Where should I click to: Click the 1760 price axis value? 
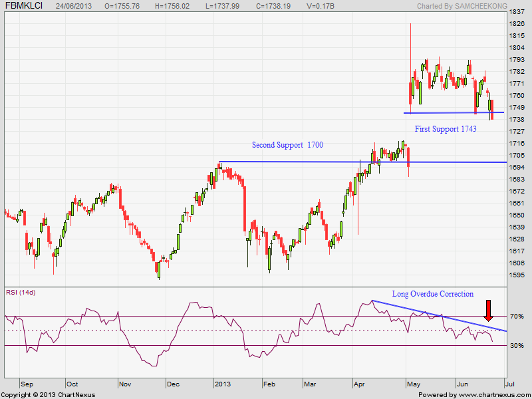(517, 95)
